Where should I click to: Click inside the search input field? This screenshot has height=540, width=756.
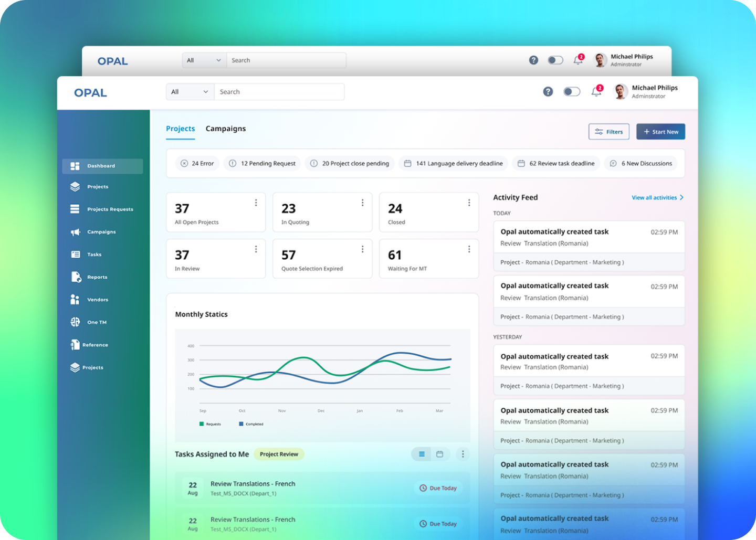point(279,91)
